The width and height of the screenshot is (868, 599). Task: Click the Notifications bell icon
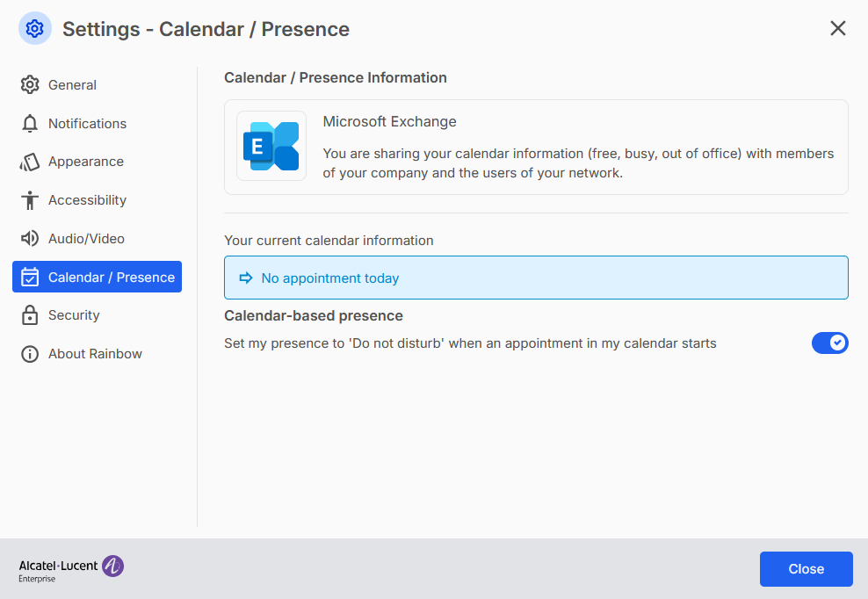pos(30,124)
